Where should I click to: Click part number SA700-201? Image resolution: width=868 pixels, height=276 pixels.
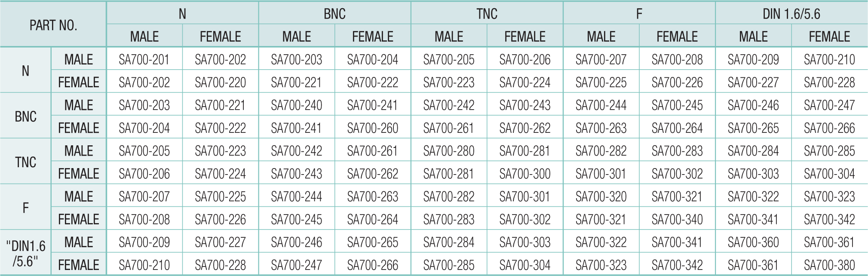144,59
